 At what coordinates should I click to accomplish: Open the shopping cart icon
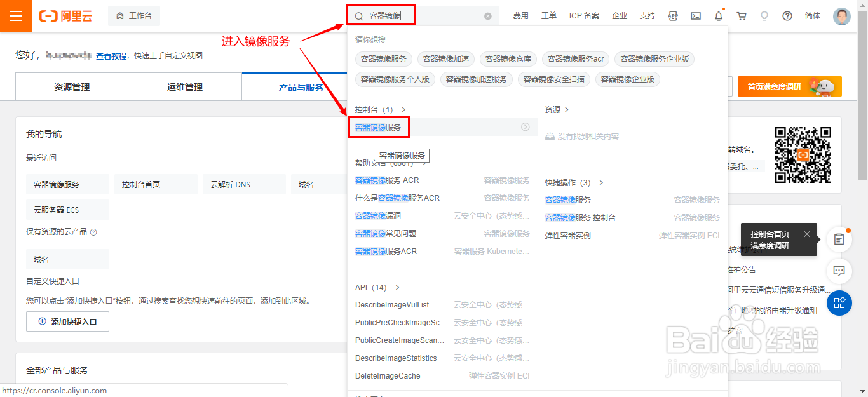tap(742, 16)
